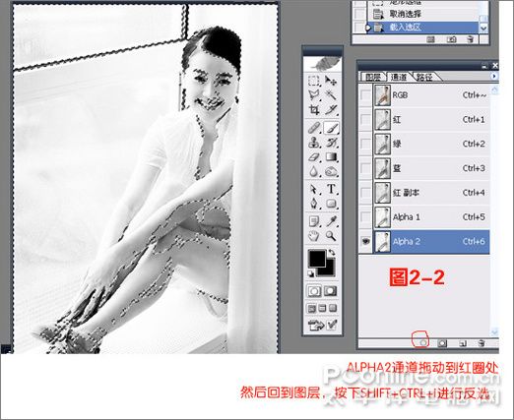This screenshot has width=514, height=420.
Task: Toggle visibility of the 红 channel
Action: [365, 119]
